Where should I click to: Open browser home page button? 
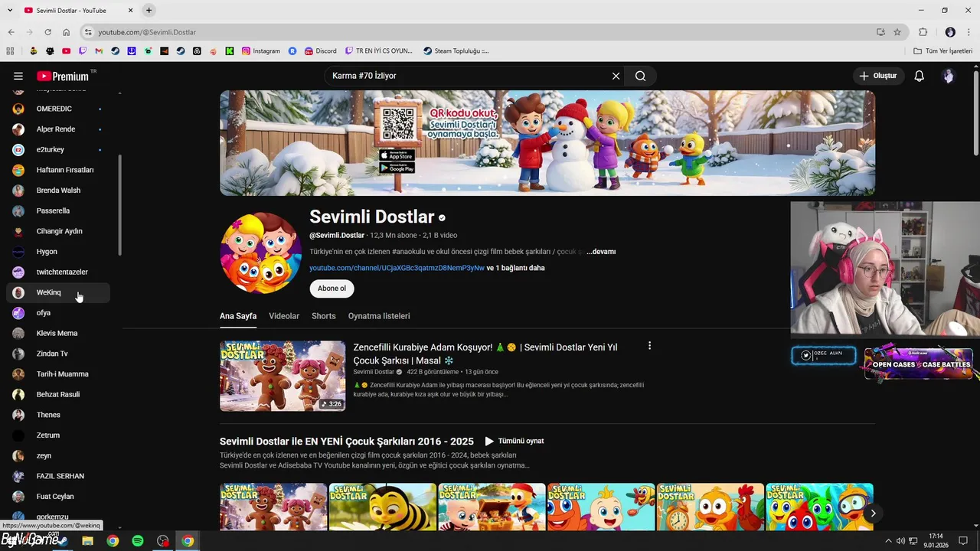pos(67,32)
